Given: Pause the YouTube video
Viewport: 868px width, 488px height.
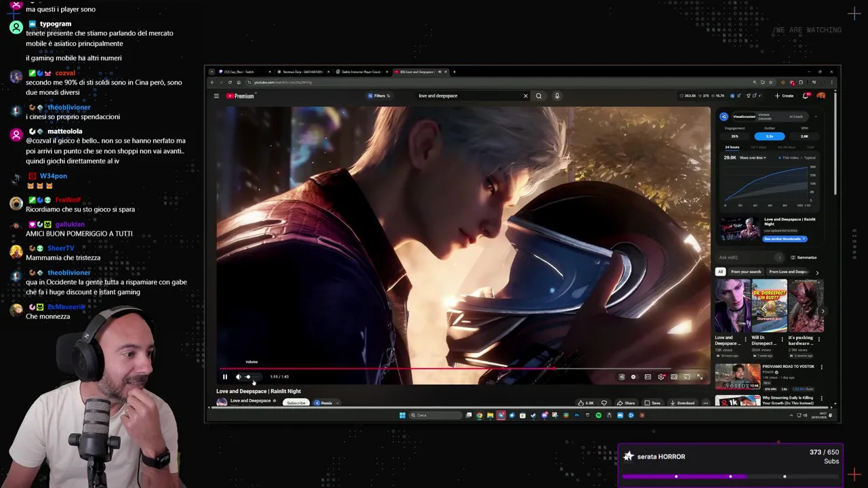Looking at the screenshot, I should [225, 377].
